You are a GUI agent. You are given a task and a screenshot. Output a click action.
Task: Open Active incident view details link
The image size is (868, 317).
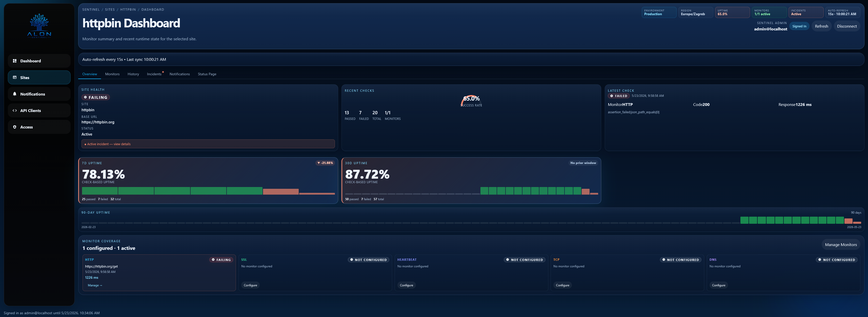208,144
